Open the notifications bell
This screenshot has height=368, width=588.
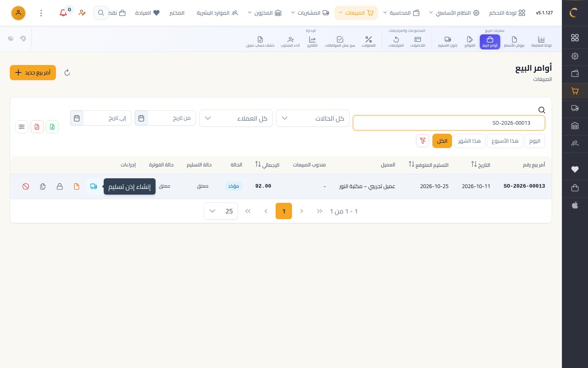[63, 13]
